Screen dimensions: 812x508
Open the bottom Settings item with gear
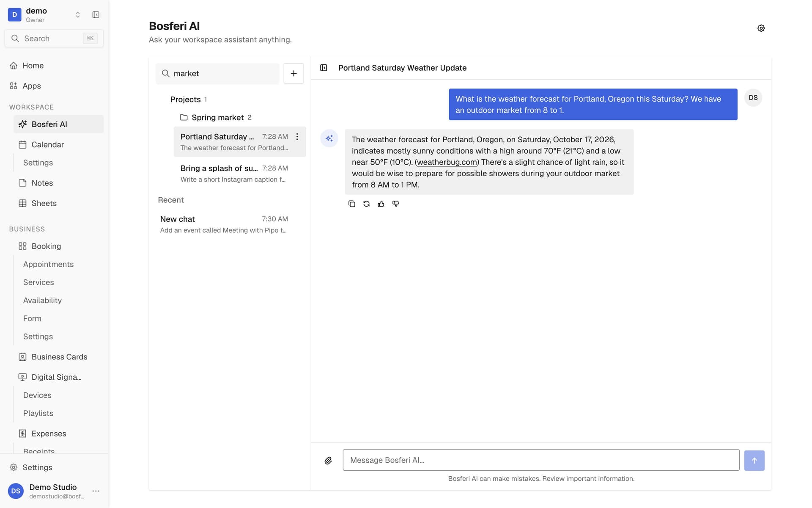[x=54, y=467]
